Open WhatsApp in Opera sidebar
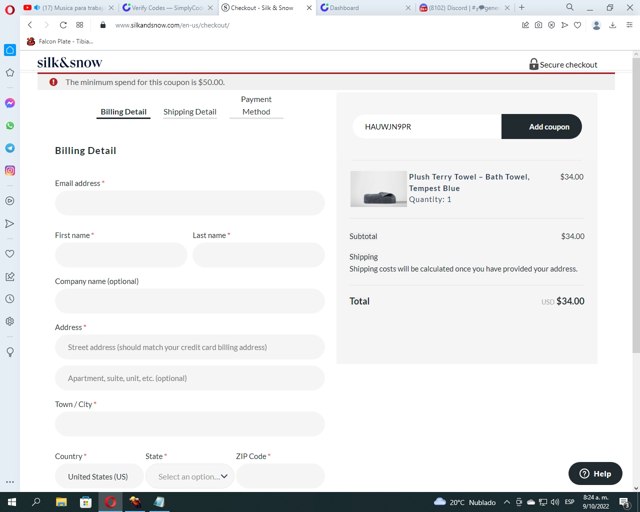The image size is (640, 512). click(10, 126)
